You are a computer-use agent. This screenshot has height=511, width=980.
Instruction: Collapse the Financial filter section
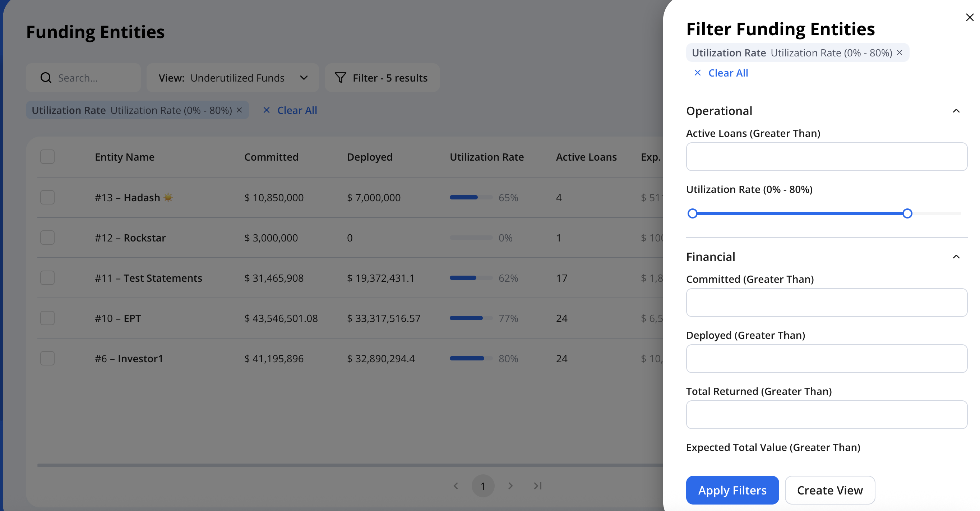(956, 257)
